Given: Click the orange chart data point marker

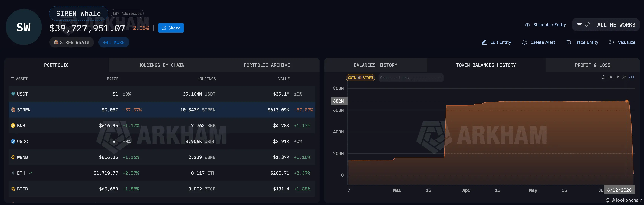Looking at the screenshot, I should click(627, 101).
